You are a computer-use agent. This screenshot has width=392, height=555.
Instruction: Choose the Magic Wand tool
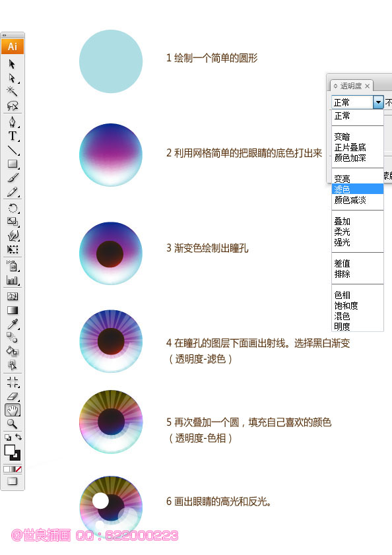point(12,91)
